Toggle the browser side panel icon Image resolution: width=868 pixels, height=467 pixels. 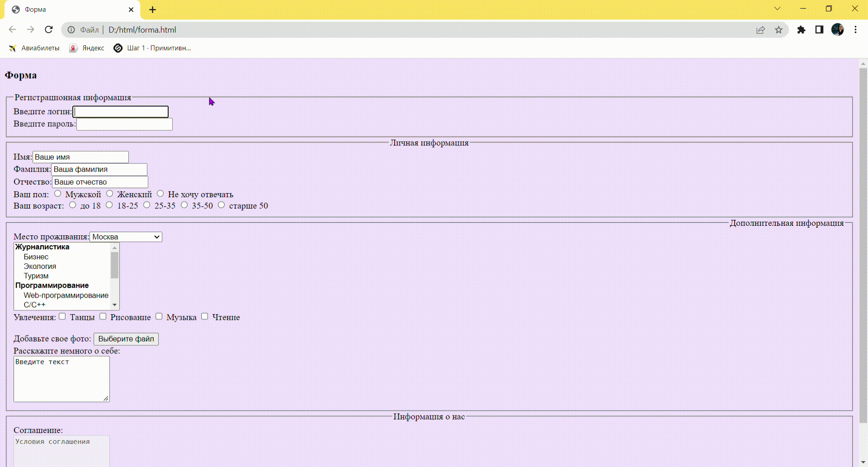pyautogui.click(x=819, y=29)
